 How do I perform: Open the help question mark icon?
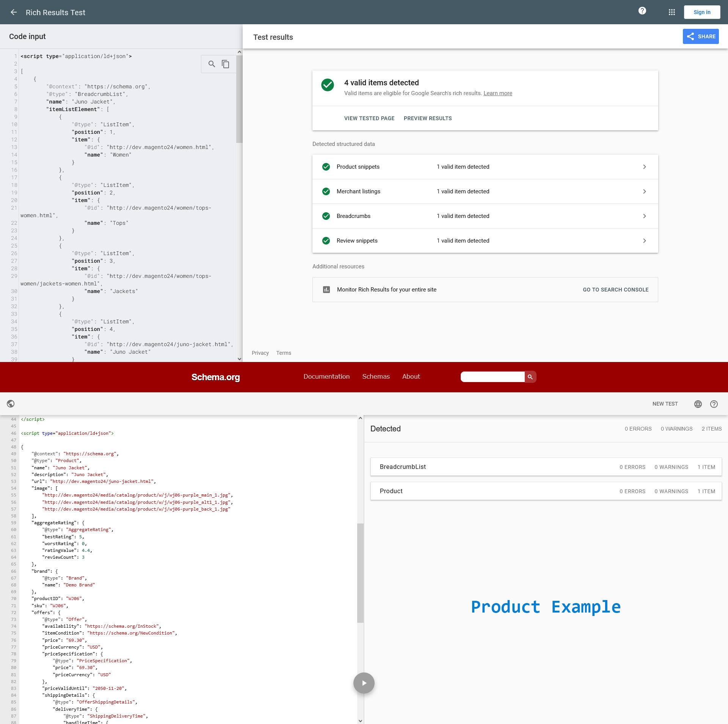click(642, 11)
